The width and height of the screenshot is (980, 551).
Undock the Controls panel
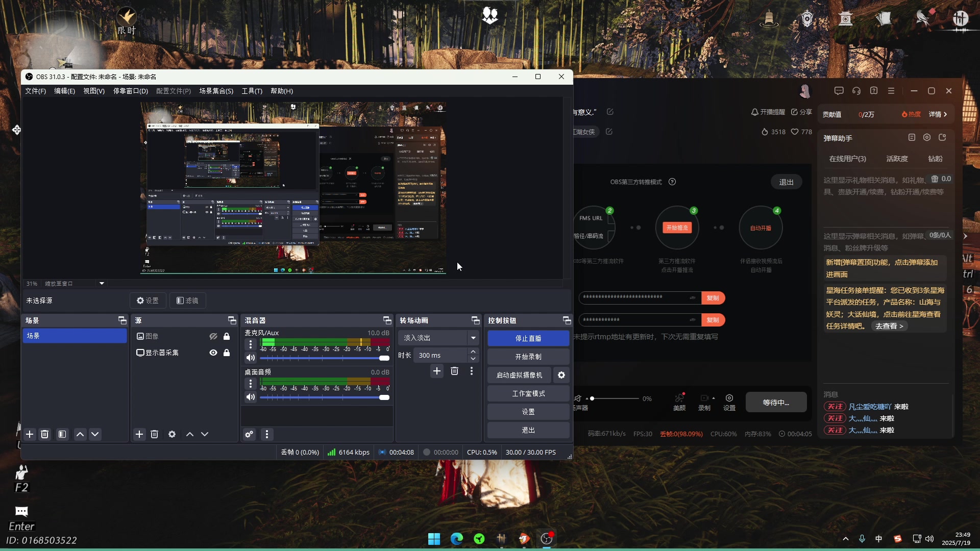pyautogui.click(x=567, y=320)
